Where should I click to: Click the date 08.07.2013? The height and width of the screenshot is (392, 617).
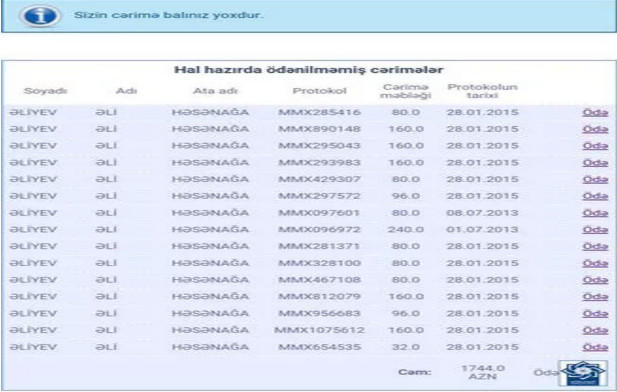[x=482, y=213]
